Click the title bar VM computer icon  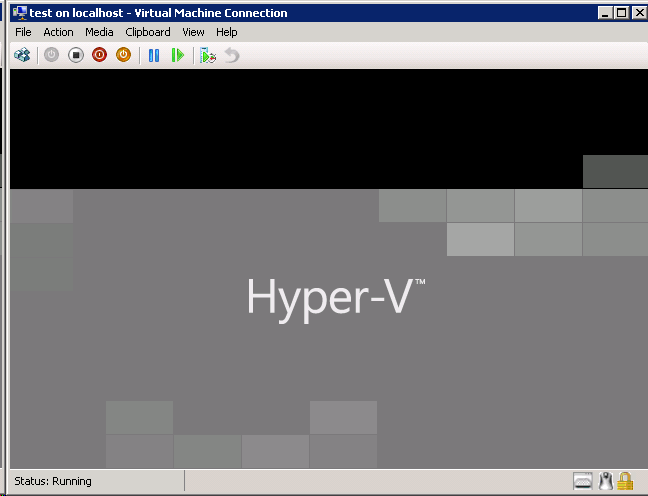[x=19, y=13]
